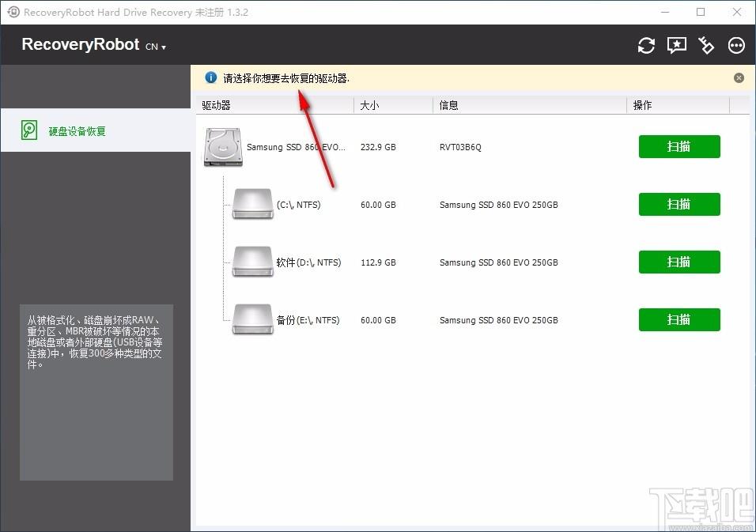Click the 232.9 GB size value
The width and height of the screenshot is (756, 532).
click(x=378, y=147)
